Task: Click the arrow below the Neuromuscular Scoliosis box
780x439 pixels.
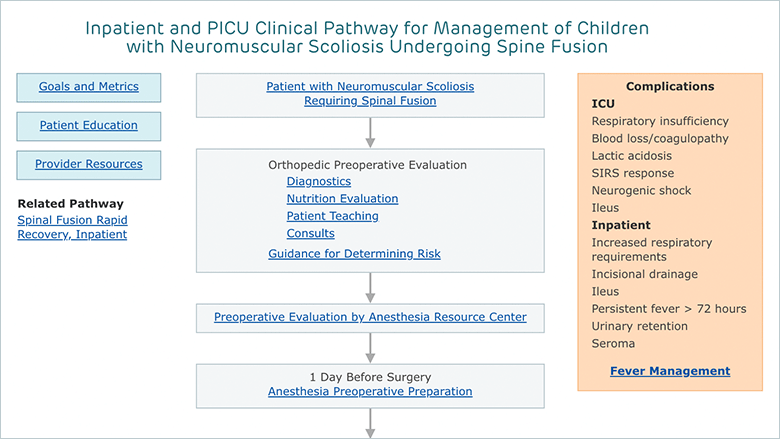Action: [370, 133]
